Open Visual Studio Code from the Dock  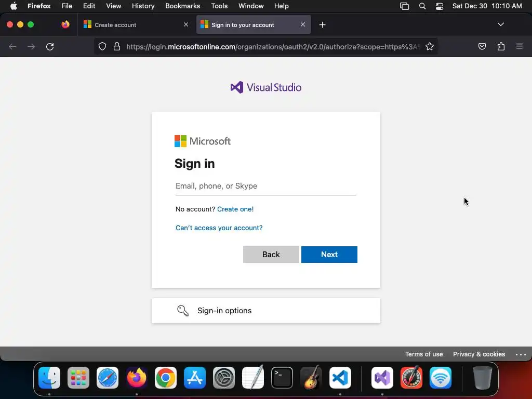pyautogui.click(x=340, y=377)
